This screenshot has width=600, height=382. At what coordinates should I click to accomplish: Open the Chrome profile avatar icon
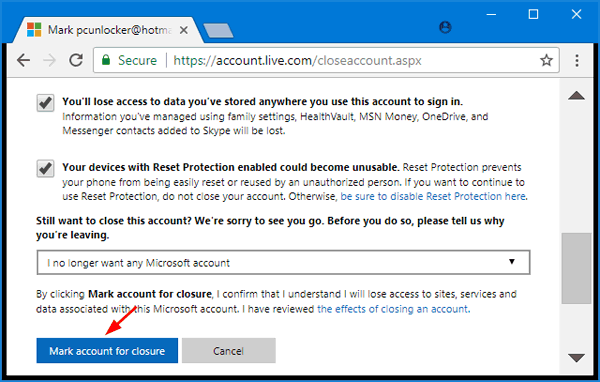pyautogui.click(x=445, y=27)
